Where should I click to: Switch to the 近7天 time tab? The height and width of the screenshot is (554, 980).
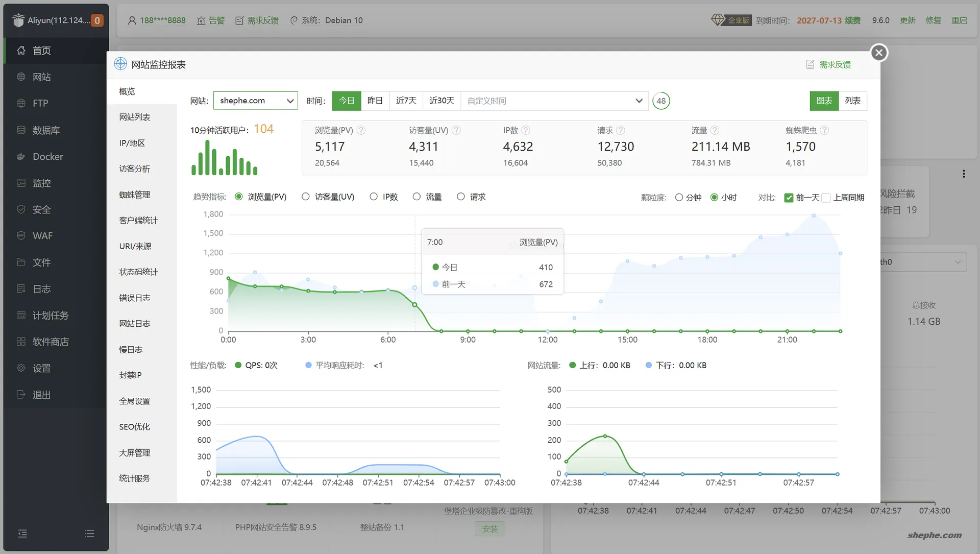(406, 101)
